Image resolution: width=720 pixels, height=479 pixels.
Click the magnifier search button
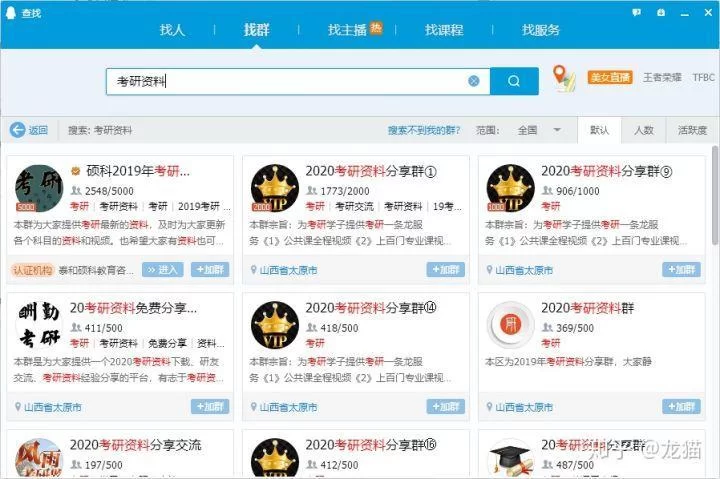click(x=514, y=81)
